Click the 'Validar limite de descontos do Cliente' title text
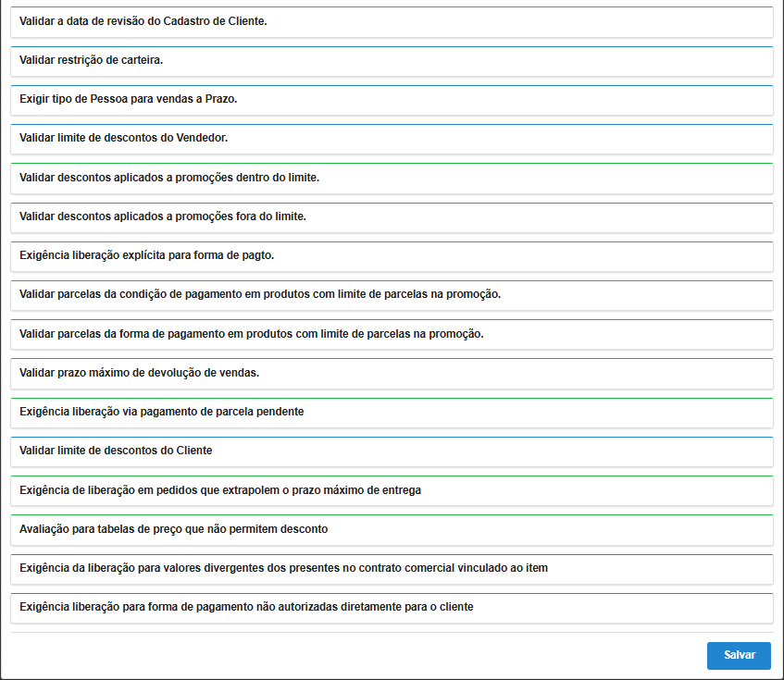 (116, 451)
